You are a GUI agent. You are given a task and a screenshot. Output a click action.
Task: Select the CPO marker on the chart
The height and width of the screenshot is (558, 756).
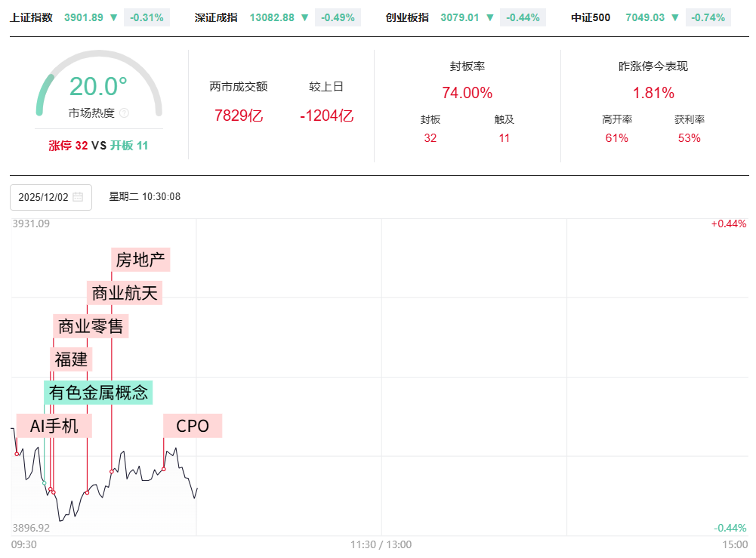coord(193,426)
